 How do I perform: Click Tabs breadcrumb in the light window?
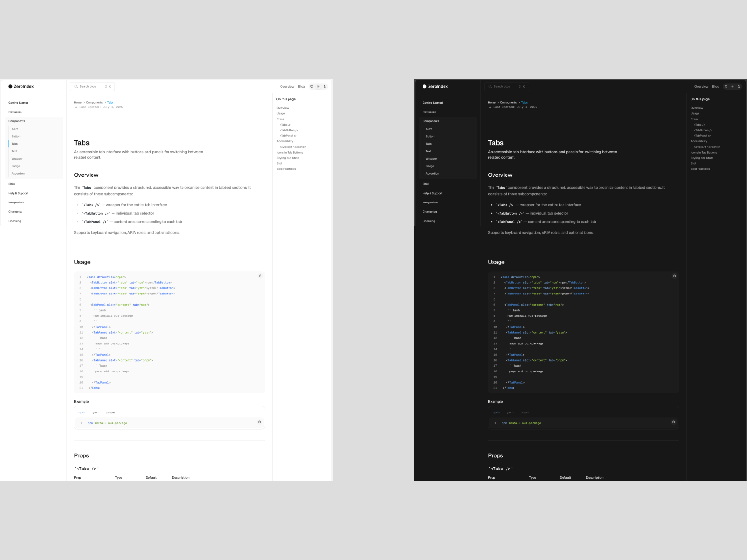110,102
